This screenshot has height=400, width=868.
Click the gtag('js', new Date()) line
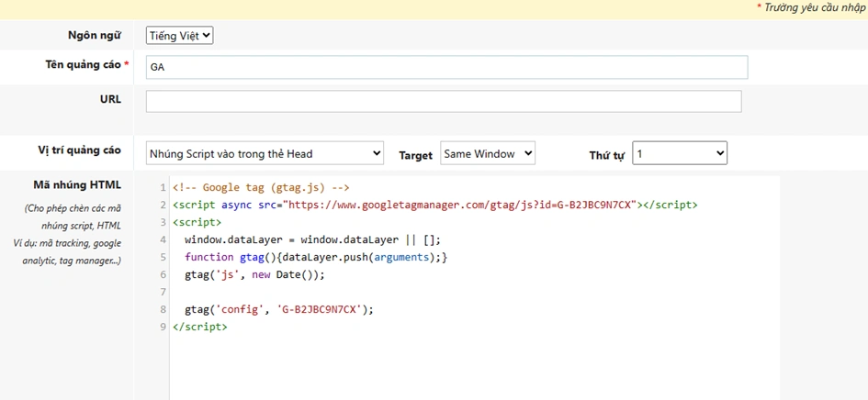(x=254, y=275)
